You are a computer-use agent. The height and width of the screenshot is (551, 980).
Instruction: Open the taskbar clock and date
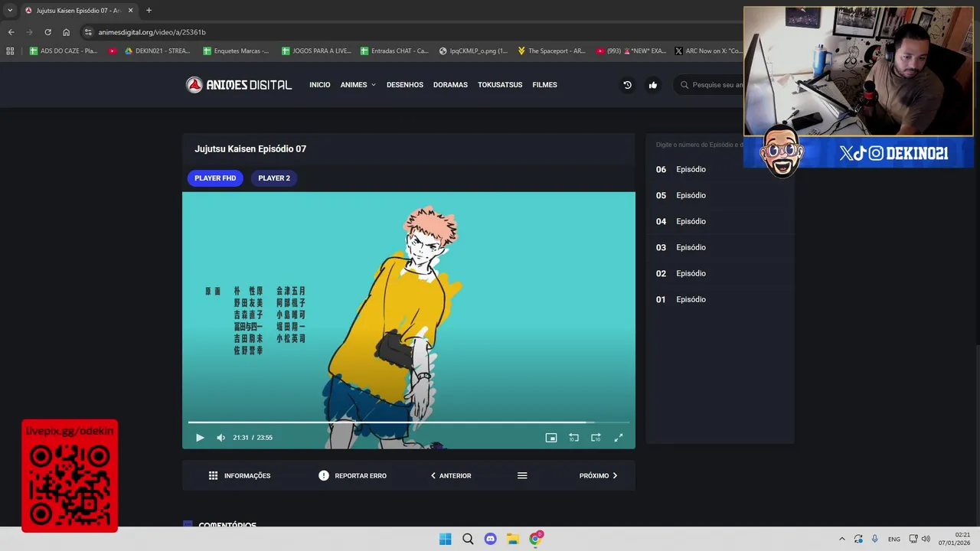[x=955, y=539]
